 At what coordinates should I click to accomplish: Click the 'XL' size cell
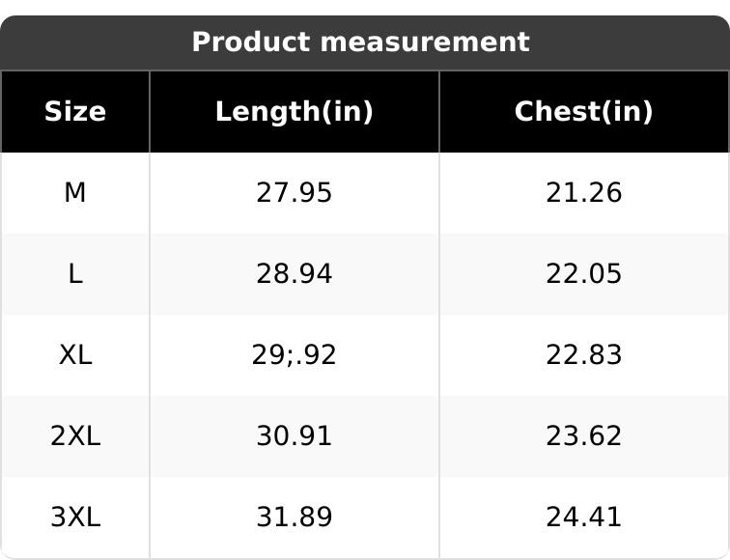pos(75,355)
